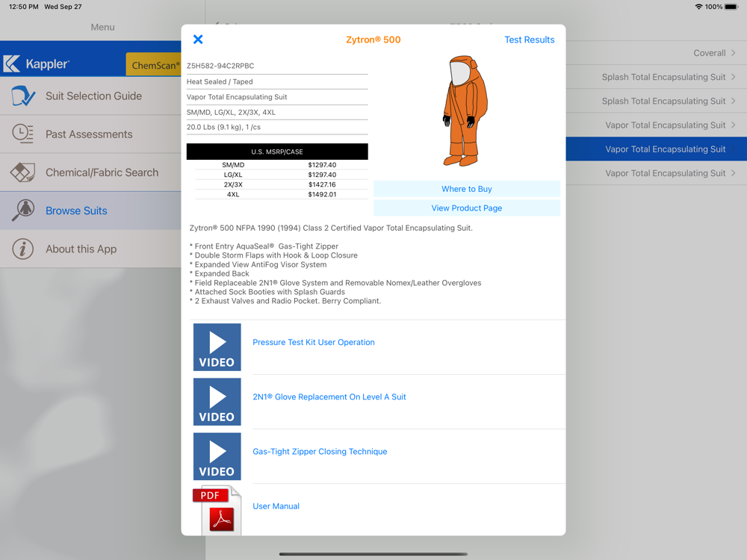
Task: Open the User Manual link
Action: coord(276,506)
